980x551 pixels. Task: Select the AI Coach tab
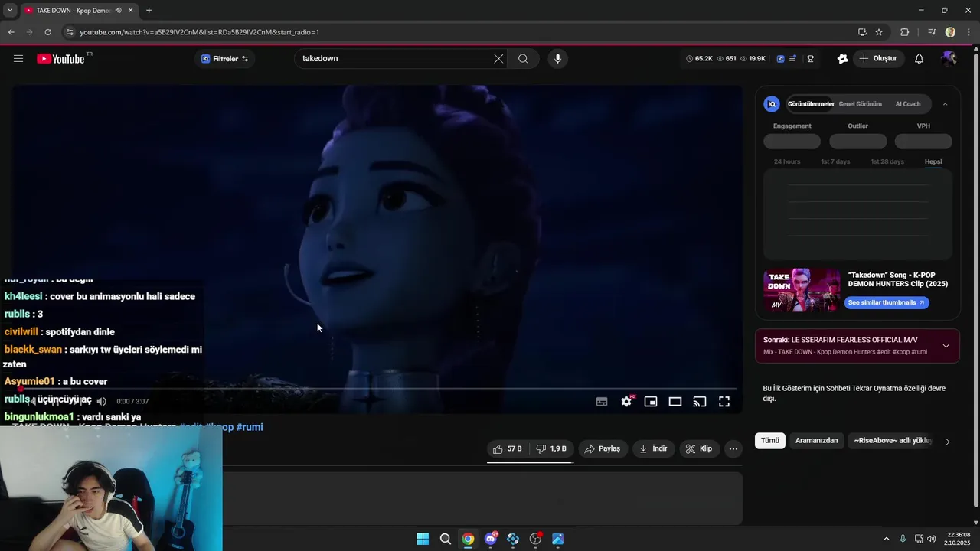[908, 104]
